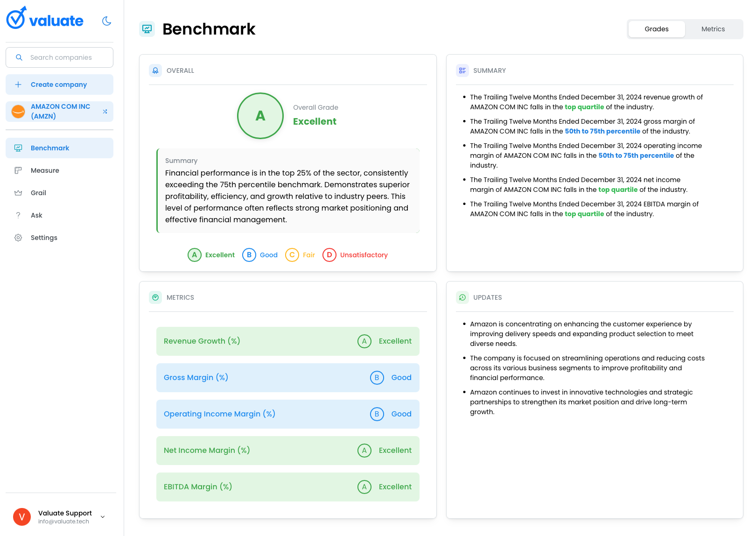Click the Summary panel list icon

coord(462,71)
